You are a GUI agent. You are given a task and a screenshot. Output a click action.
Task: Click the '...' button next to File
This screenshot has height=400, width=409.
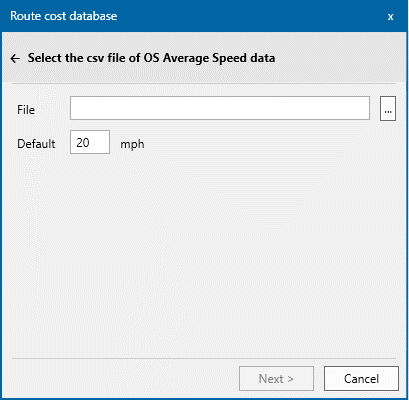388,109
